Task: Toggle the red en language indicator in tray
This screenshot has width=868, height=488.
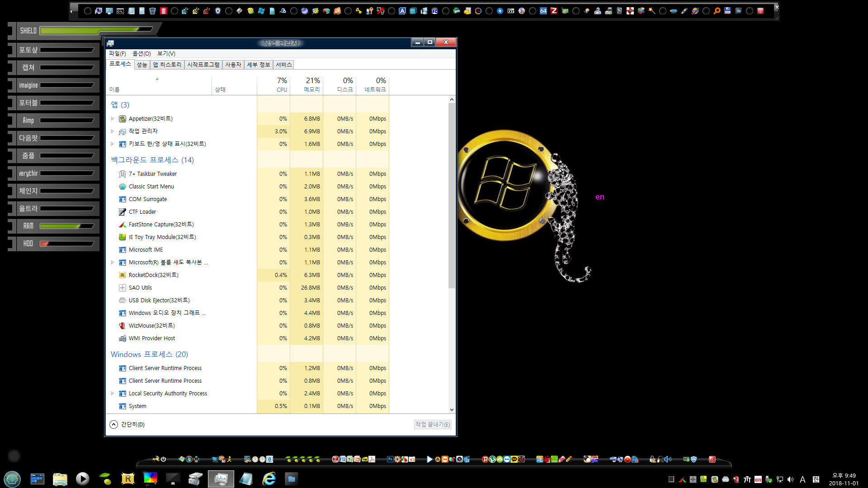Action: pyautogui.click(x=758, y=479)
